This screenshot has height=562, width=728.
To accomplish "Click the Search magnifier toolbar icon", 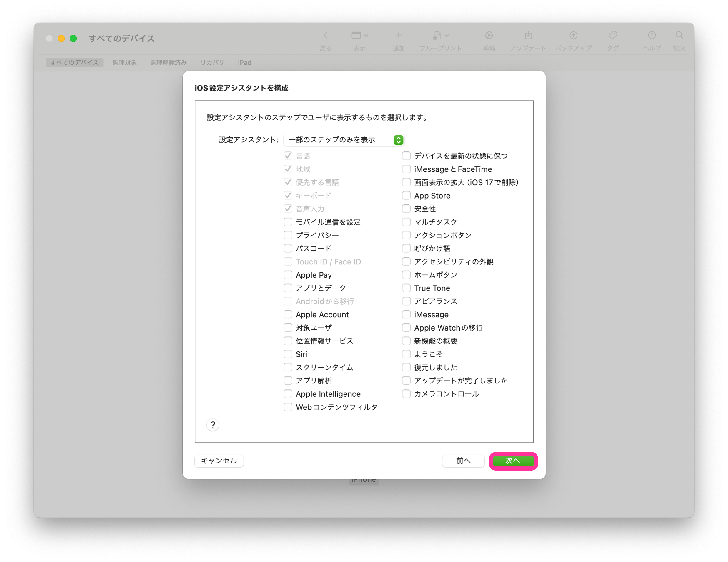I will coord(679,35).
